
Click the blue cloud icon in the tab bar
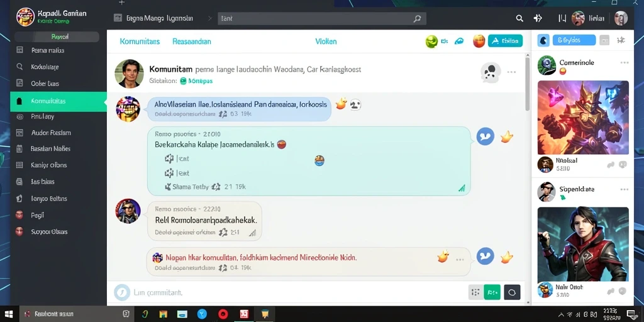(x=459, y=41)
